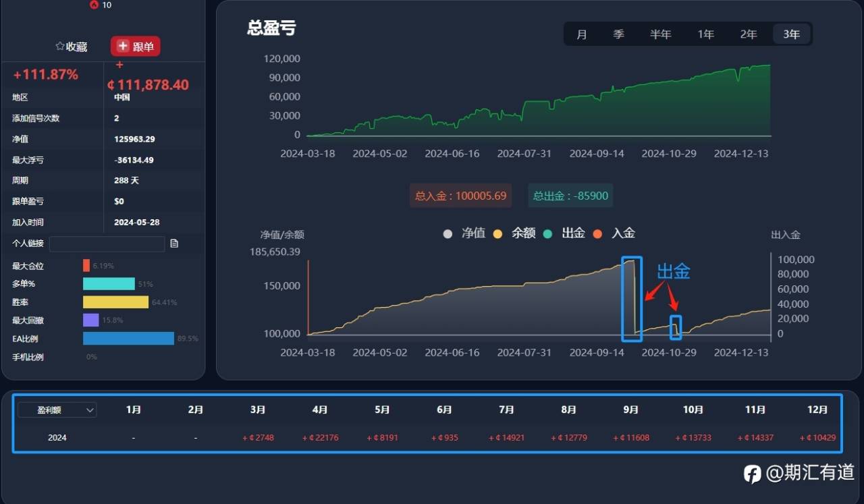Switch chart range to 月
The width and height of the screenshot is (864, 504).
(x=582, y=34)
